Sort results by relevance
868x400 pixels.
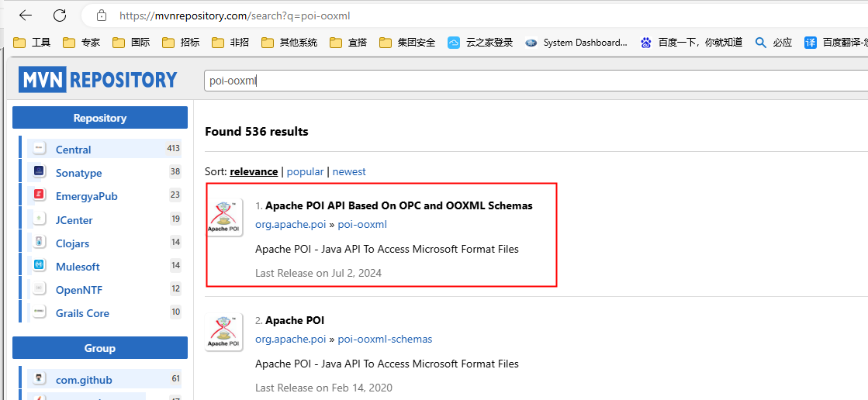click(254, 171)
